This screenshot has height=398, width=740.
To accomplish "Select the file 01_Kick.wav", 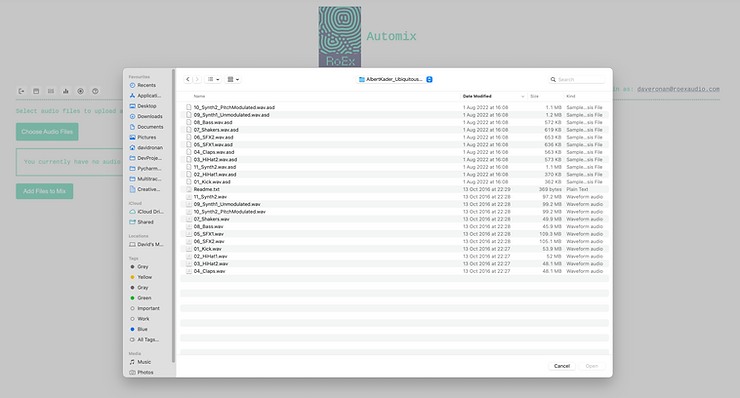I will tap(394, 249).
